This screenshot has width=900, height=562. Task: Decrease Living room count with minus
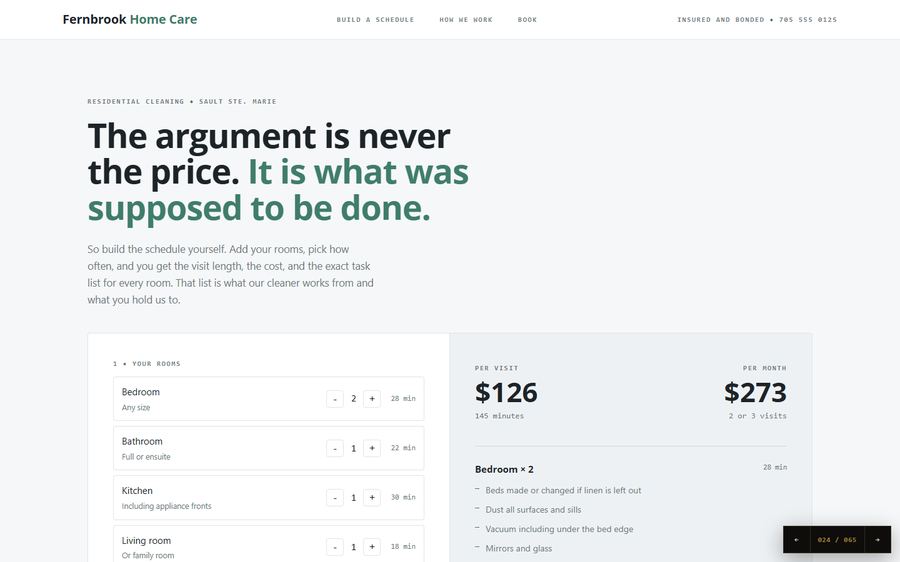[335, 547]
